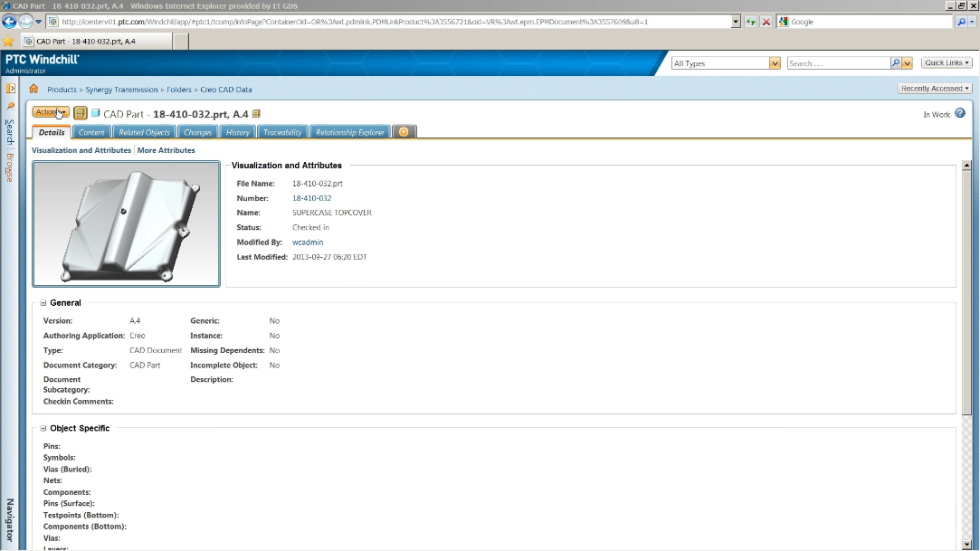Open the vertical Search navigator tab
Image resolution: width=980 pixels, height=551 pixels.
pyautogui.click(x=10, y=132)
